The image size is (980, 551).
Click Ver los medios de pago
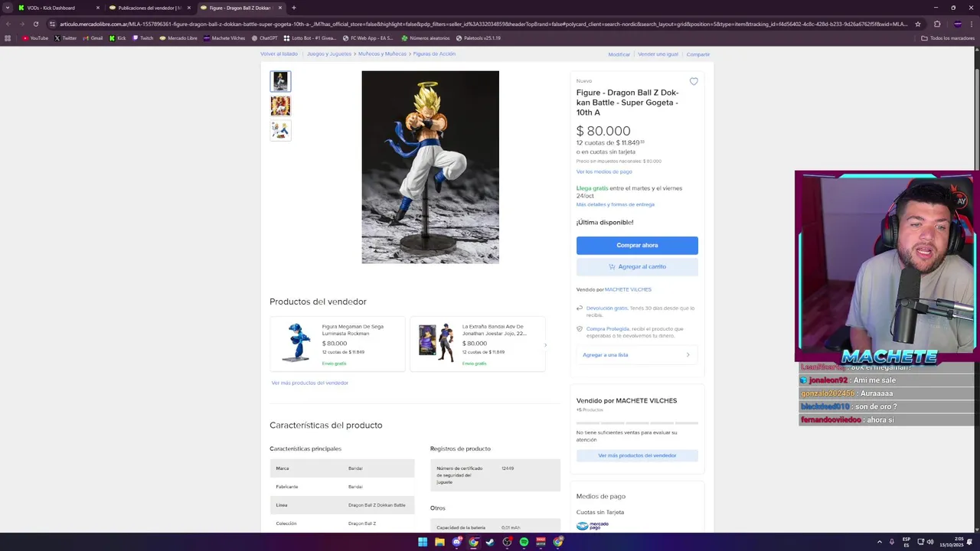604,171
